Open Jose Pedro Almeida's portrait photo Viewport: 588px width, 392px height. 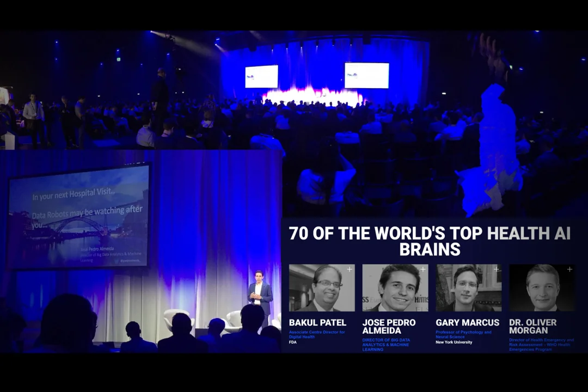pos(395,287)
